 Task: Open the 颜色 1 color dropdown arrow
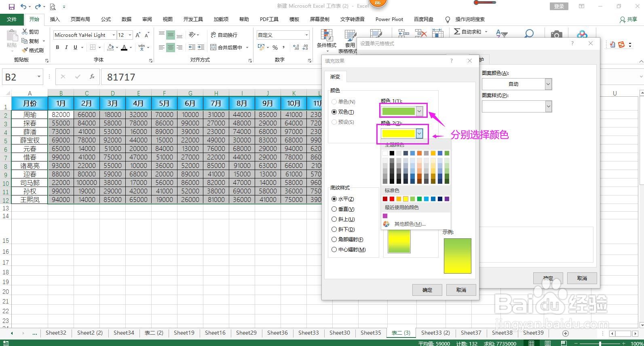[419, 111]
